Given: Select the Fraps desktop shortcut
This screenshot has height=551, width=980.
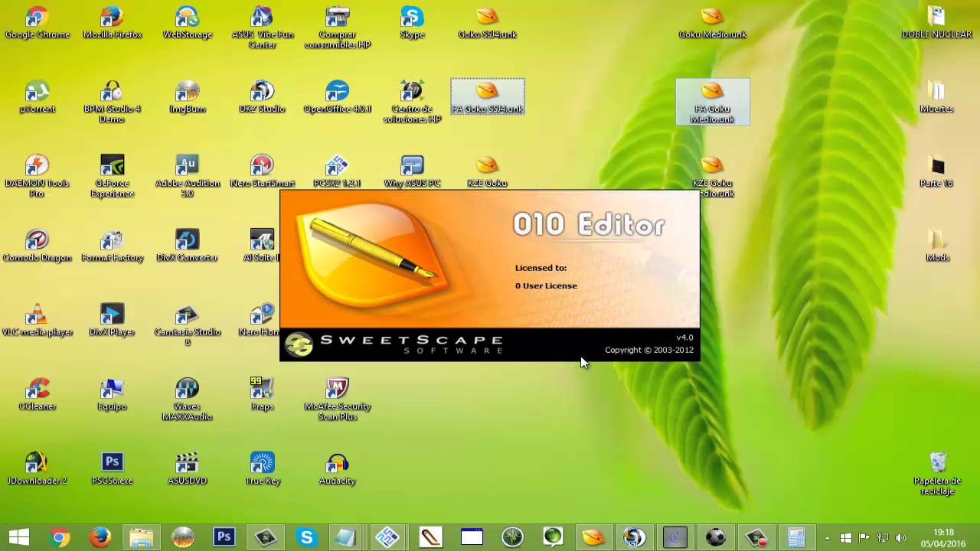Looking at the screenshot, I should coord(262,393).
